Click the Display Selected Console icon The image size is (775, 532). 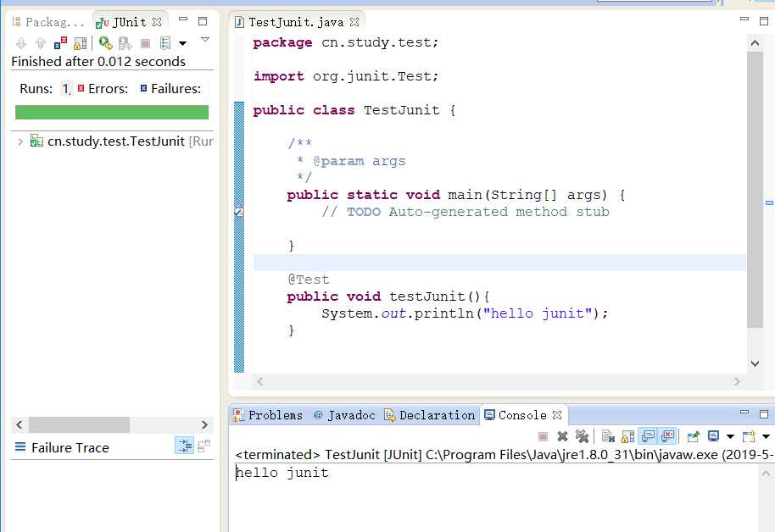(713, 436)
